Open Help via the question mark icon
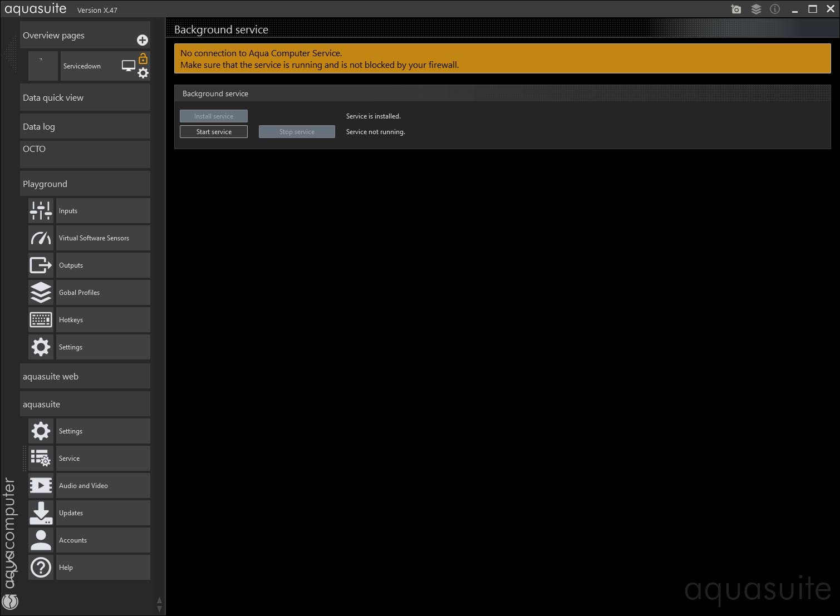Viewport: 840px width, 616px height. click(41, 568)
